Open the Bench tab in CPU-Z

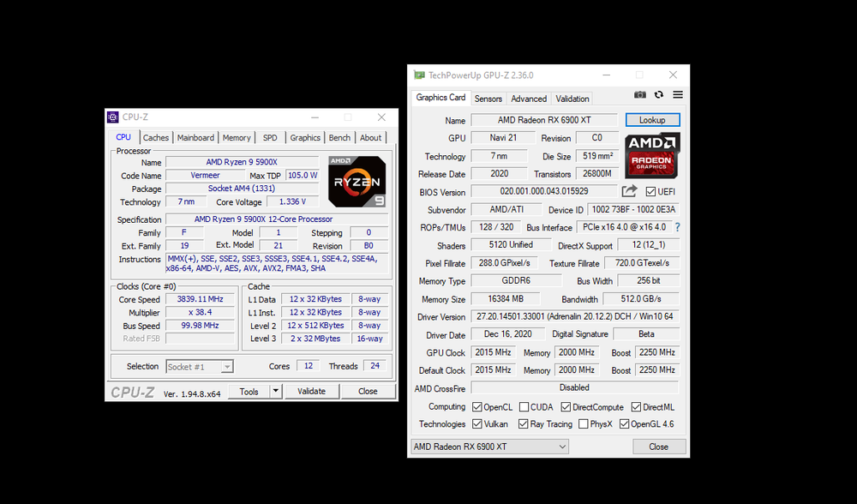tap(339, 137)
